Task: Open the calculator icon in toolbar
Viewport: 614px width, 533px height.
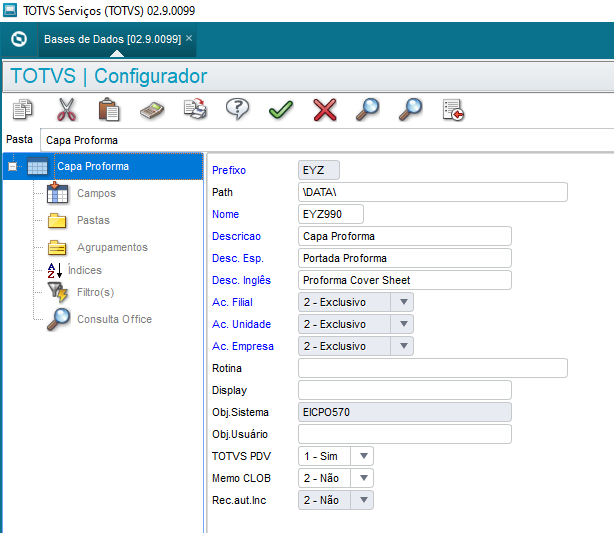Action: (152, 110)
